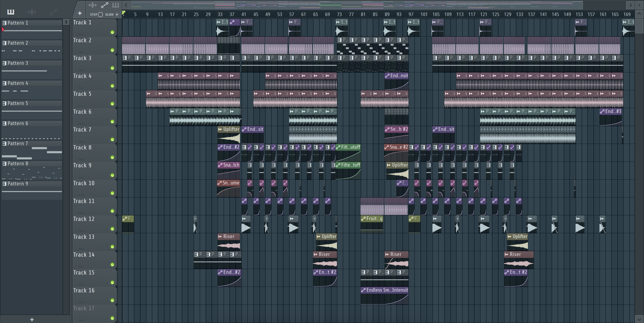Click the Pattern 6 piano icon

tap(4, 123)
